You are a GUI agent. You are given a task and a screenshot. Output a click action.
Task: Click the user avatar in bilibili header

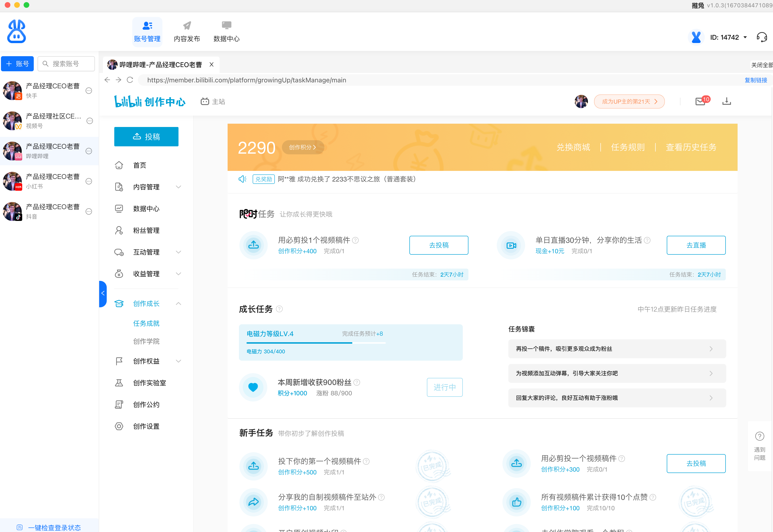[581, 101]
